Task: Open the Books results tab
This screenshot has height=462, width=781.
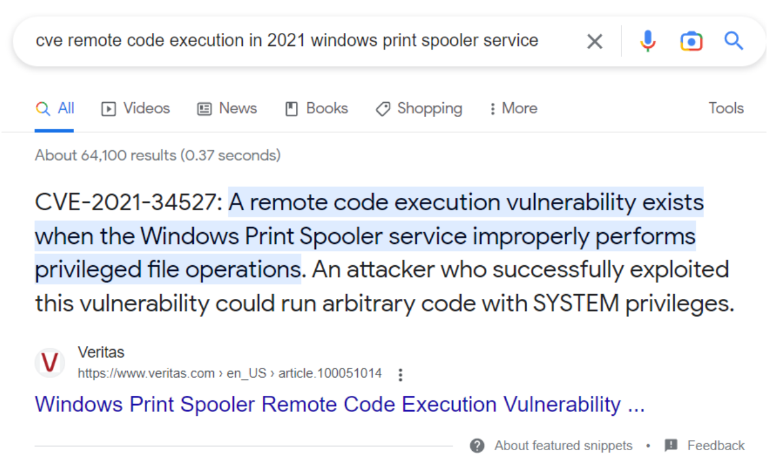Action: click(316, 108)
